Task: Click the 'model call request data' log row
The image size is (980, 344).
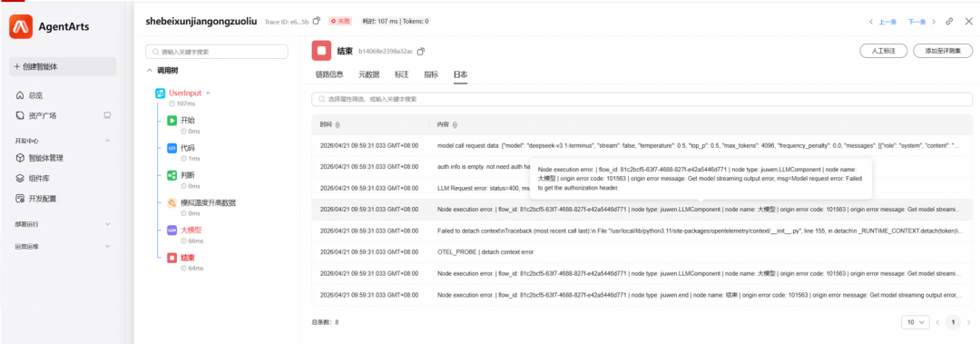Action: click(x=642, y=146)
